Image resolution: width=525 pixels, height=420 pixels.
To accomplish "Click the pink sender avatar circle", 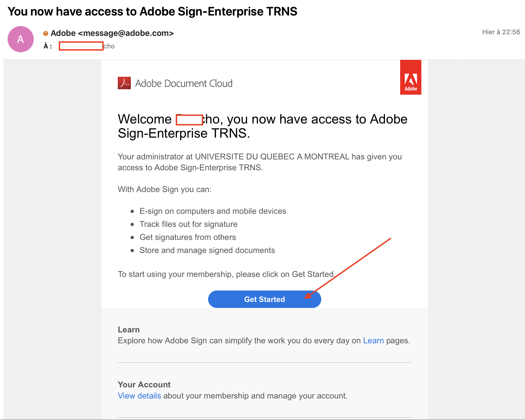I will (x=21, y=39).
